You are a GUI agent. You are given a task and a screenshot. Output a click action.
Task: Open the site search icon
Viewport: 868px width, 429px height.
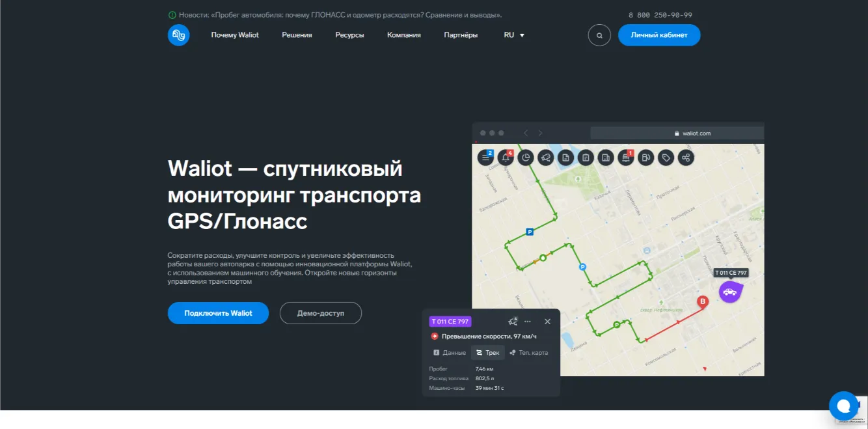point(599,35)
